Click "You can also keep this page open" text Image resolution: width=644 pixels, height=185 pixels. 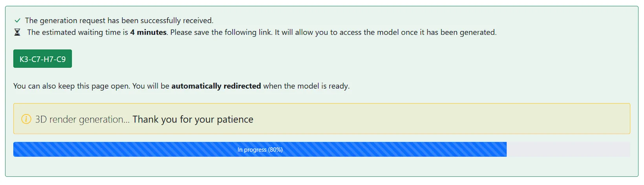pos(71,86)
